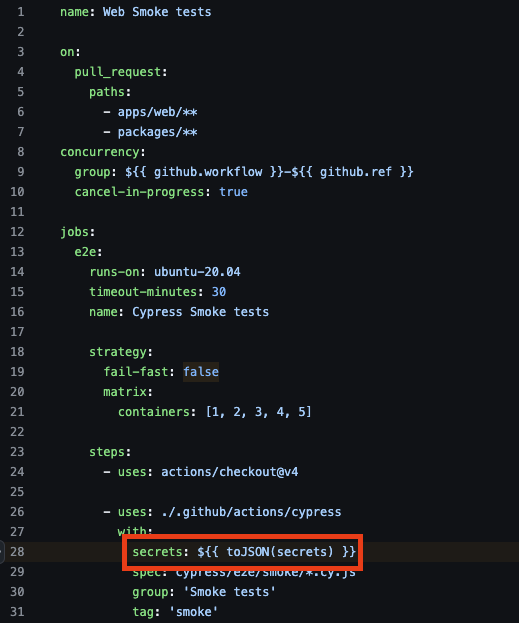This screenshot has width=519, height=623.
Task: Select line number 3 in the gutter
Action: click(21, 52)
